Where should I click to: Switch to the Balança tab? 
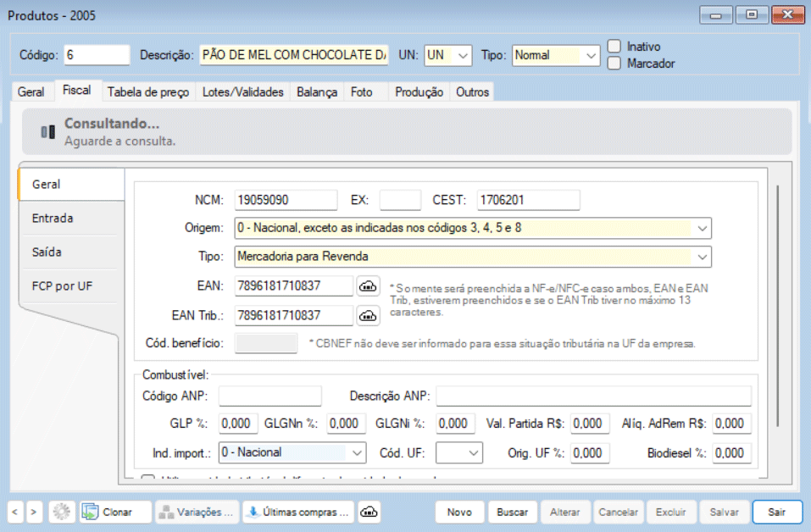coord(317,91)
